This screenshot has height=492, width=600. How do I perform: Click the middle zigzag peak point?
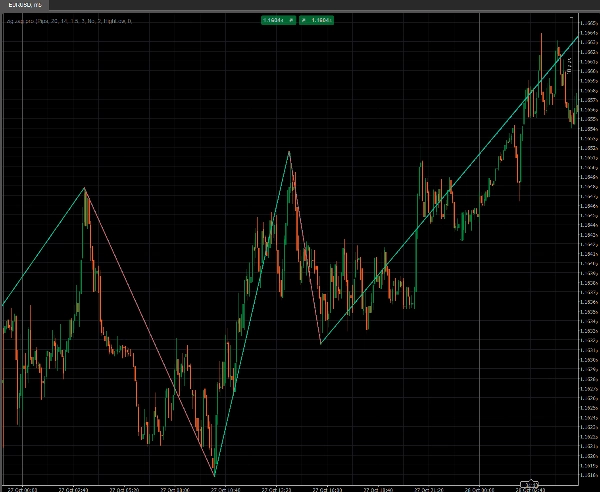click(290, 152)
